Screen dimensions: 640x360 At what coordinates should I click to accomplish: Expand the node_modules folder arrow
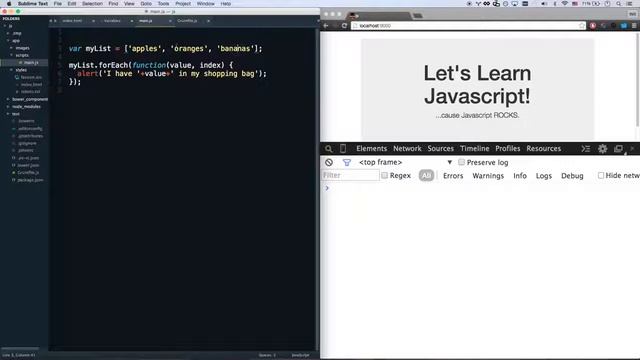[x=8, y=107]
